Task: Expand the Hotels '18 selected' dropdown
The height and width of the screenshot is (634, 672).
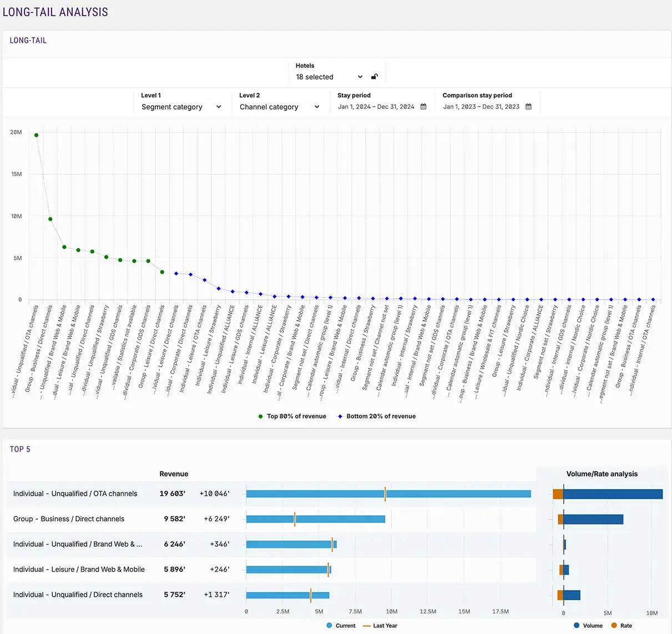Action: coord(360,77)
